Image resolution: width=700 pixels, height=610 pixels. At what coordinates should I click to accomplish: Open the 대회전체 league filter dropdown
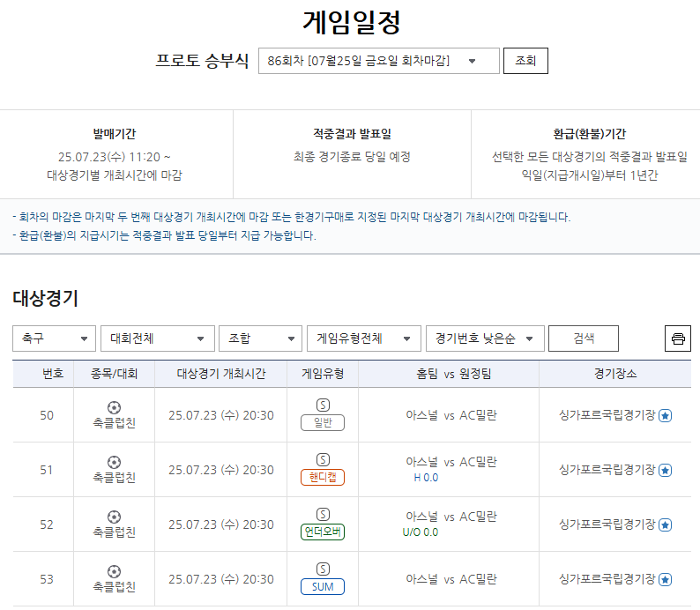pos(157,338)
